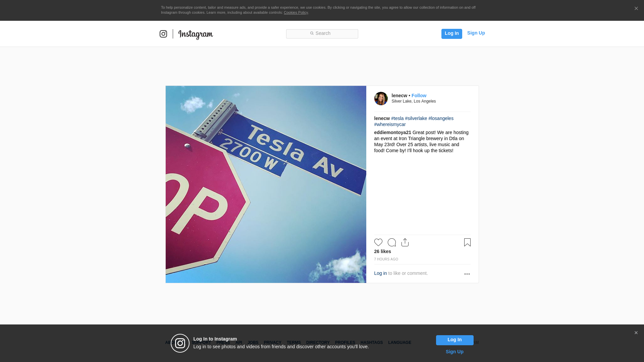
Task: Open the TERMS footer link
Action: click(x=293, y=343)
